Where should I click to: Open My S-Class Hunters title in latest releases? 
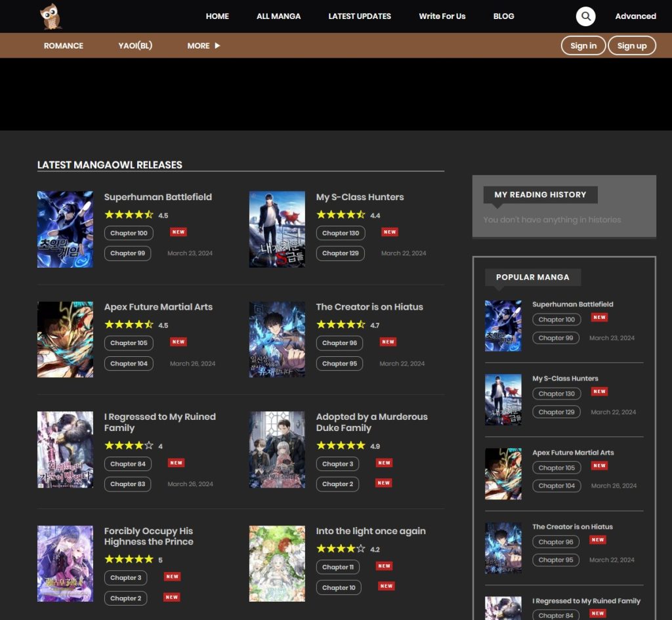pyautogui.click(x=360, y=197)
